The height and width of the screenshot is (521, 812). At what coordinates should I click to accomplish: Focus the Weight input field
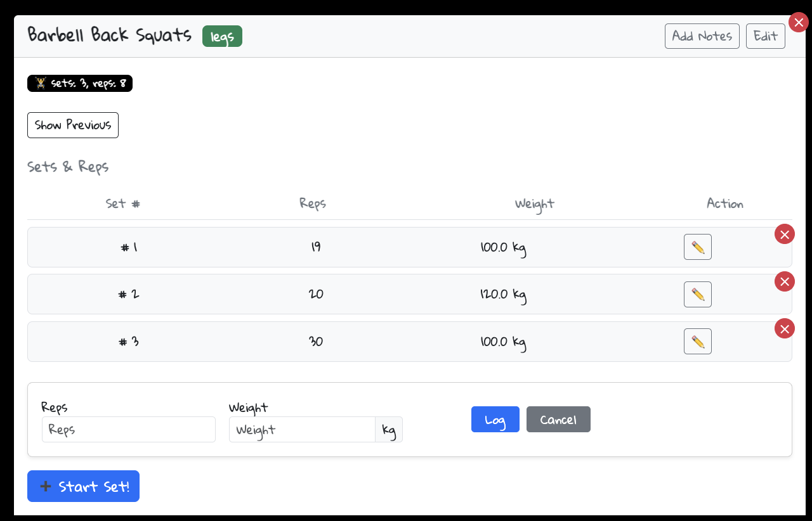click(x=302, y=430)
